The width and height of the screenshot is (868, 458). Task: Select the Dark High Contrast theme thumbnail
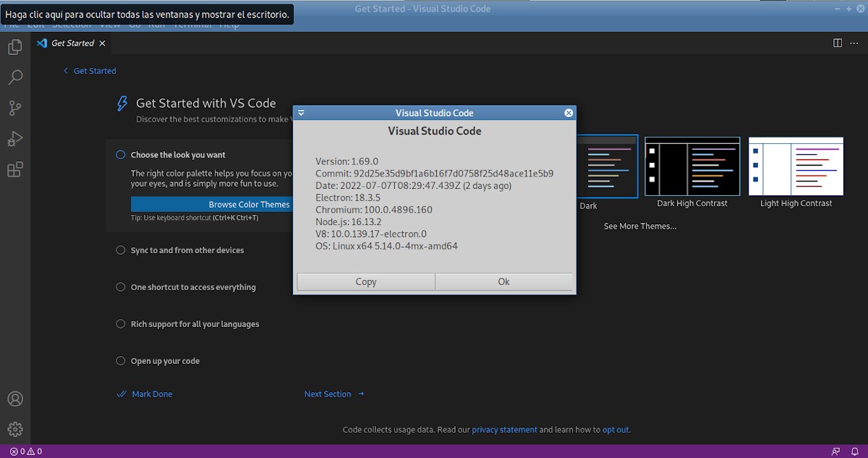(692, 166)
